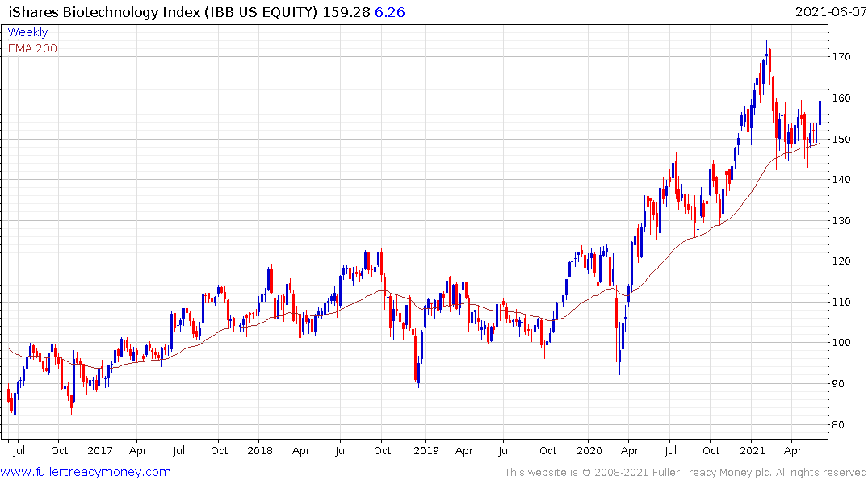Click the 2018 year label on time axis
Image resolution: width=868 pixels, height=484 pixels.
coord(260,450)
